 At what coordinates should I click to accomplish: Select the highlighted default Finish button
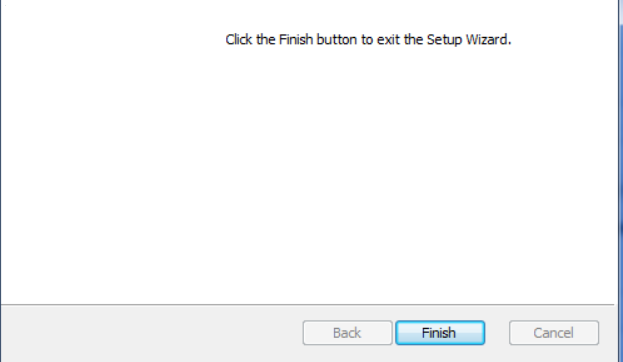(440, 333)
